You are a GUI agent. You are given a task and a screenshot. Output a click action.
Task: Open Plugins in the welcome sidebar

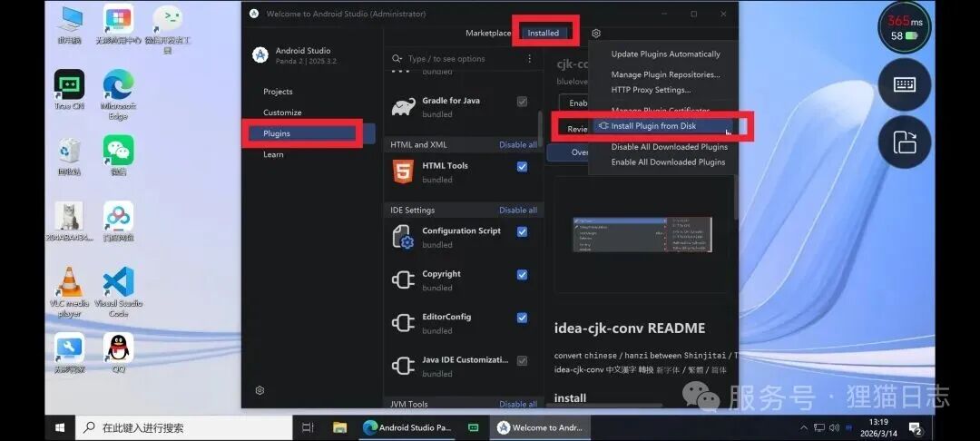311,133
